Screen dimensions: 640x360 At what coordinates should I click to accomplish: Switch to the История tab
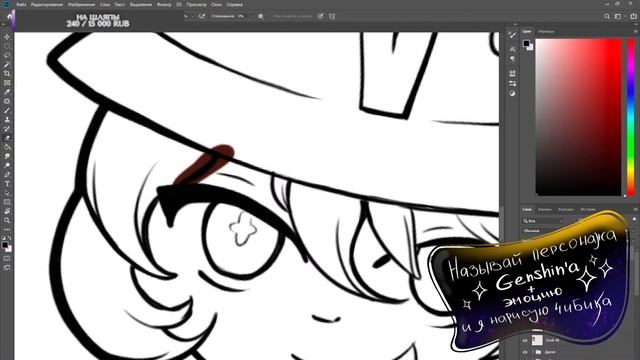(588, 209)
